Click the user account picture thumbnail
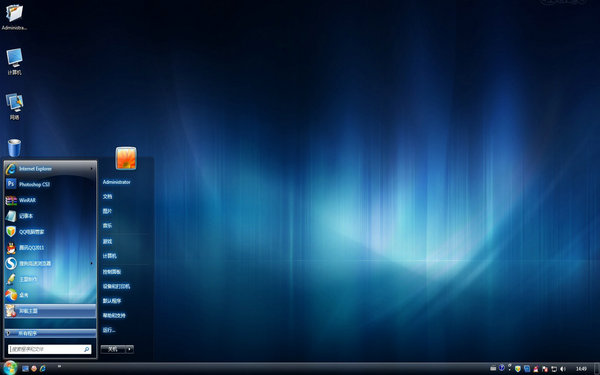600x375 pixels. (x=126, y=158)
